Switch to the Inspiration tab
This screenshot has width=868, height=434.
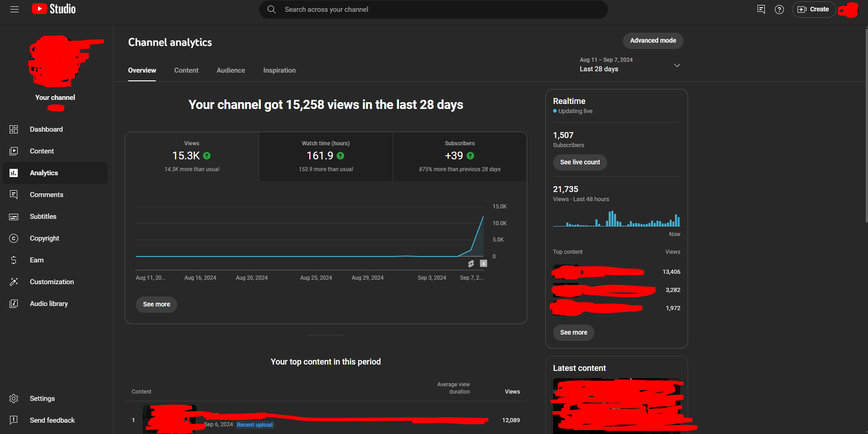(279, 70)
